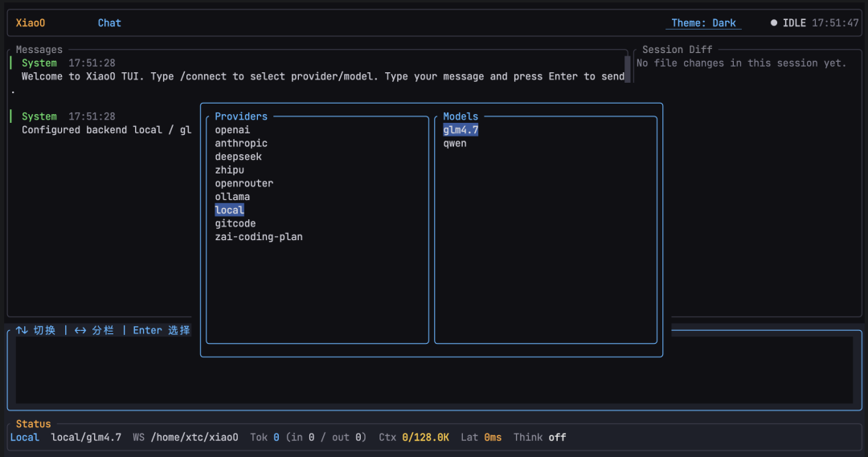Open the Chat tab
The width and height of the screenshot is (868, 457).
109,22
